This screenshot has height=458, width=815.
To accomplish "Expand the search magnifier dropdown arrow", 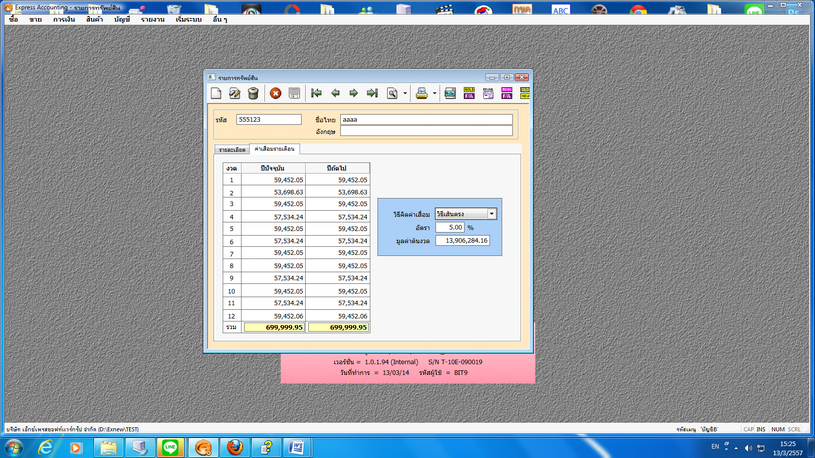I will [405, 94].
